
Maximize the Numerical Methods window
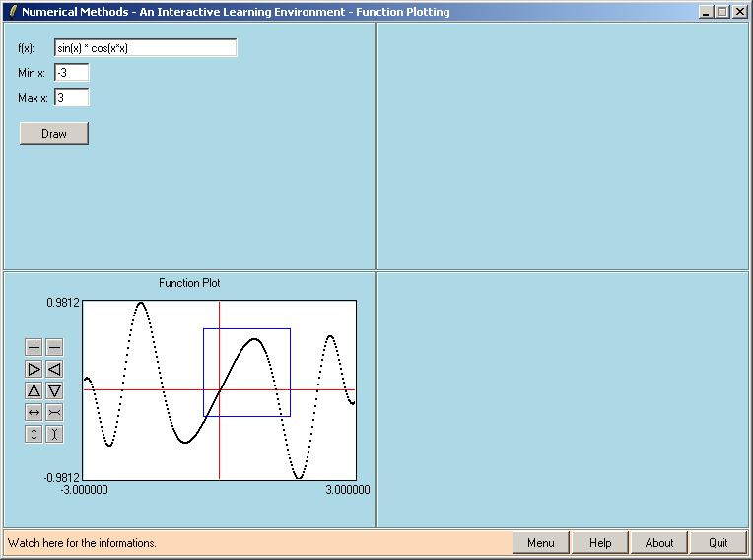(x=721, y=12)
